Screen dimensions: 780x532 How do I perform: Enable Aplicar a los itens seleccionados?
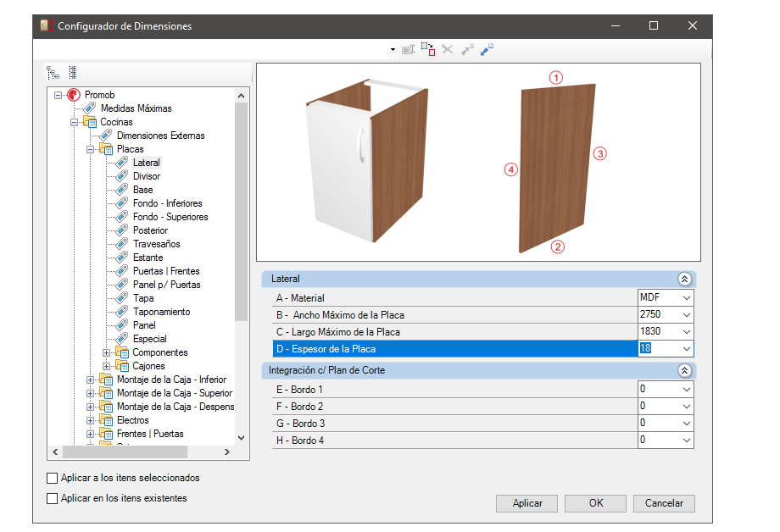coord(52,479)
